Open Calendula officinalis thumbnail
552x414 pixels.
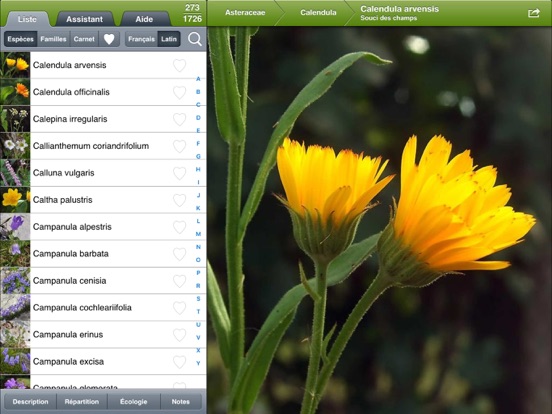[15, 92]
